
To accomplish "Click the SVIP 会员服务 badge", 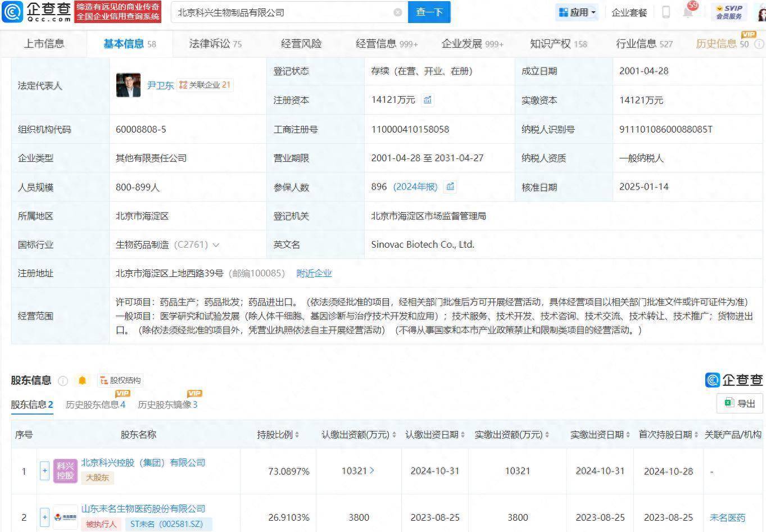I will click(x=729, y=12).
